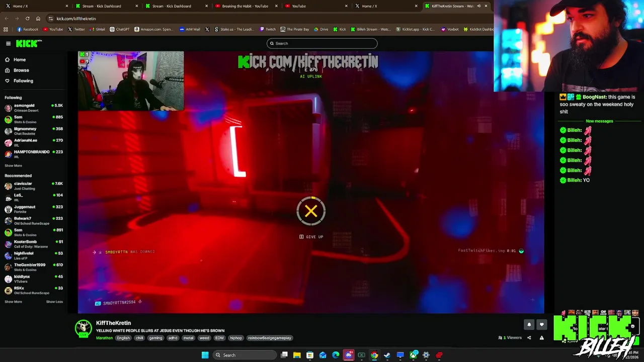
Task: Select the metal tag
Action: [x=188, y=338]
